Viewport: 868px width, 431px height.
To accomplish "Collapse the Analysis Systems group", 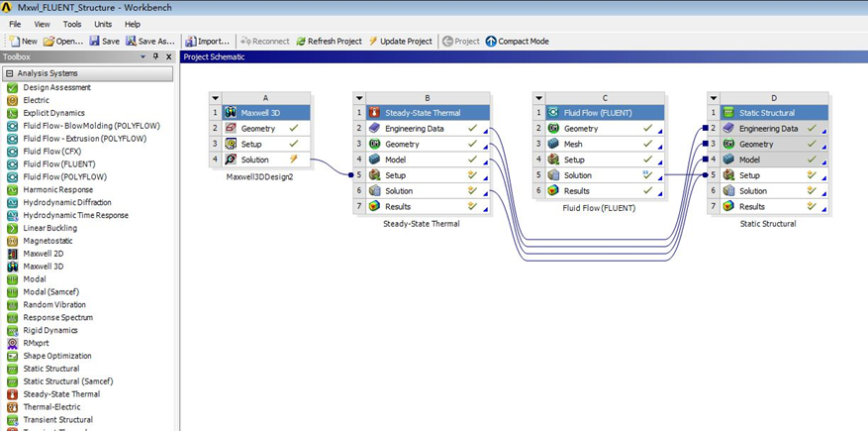I will coord(10,73).
